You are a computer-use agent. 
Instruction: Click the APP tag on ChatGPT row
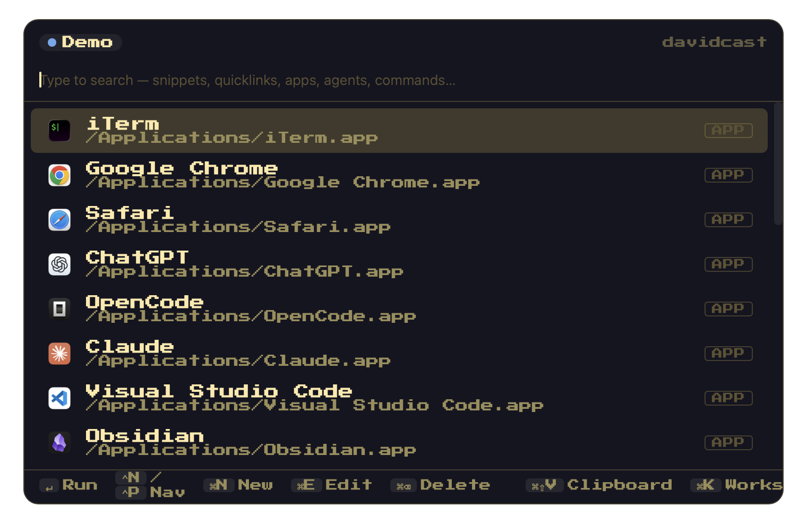(x=728, y=264)
